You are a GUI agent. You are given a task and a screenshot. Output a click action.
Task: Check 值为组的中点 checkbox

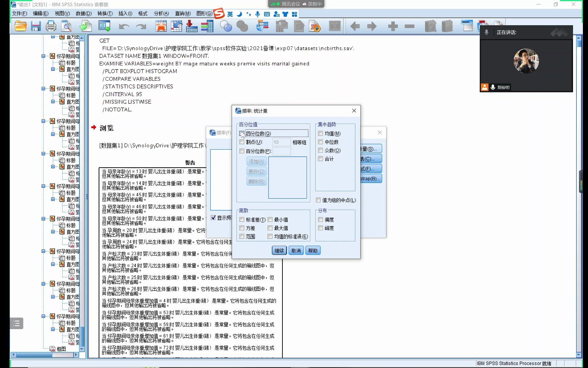coord(318,200)
